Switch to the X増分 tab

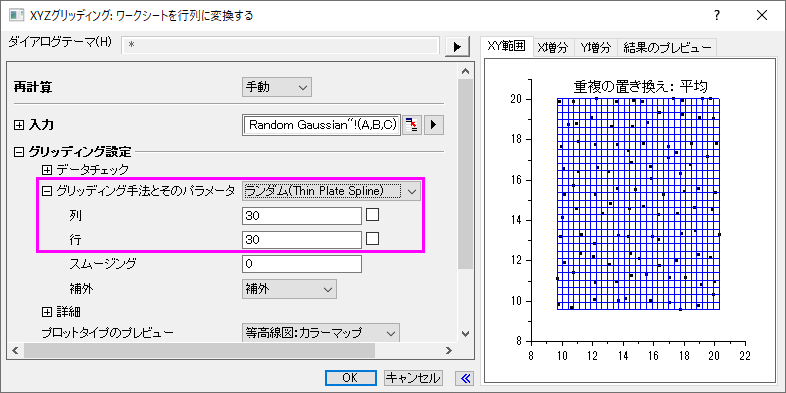coord(553,48)
